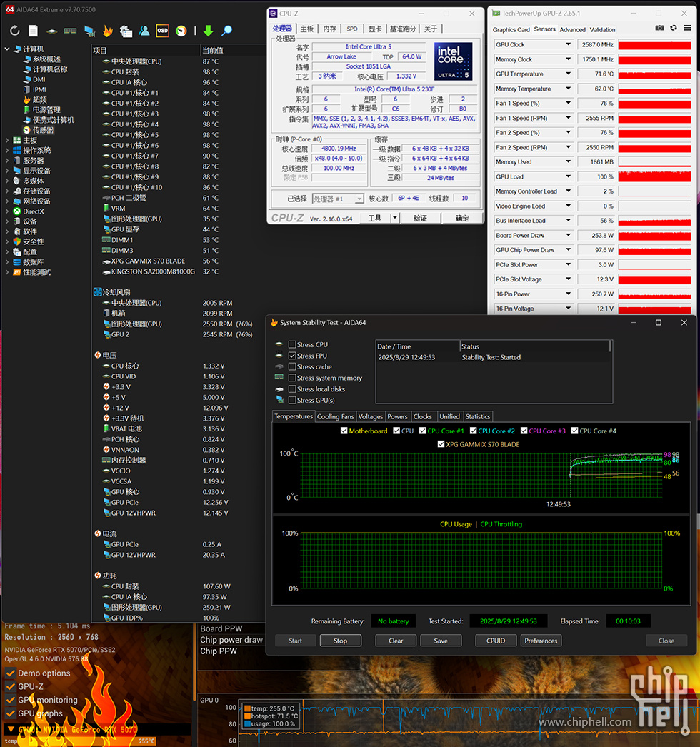700x747 pixels.
Task: Click the CPU chip icon in AIDA64 toolbar
Action: pos(51,31)
